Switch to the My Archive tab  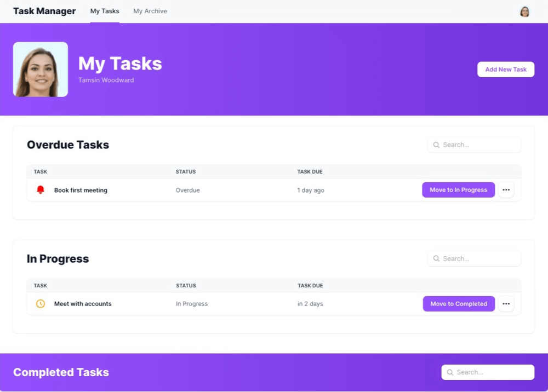click(150, 10)
